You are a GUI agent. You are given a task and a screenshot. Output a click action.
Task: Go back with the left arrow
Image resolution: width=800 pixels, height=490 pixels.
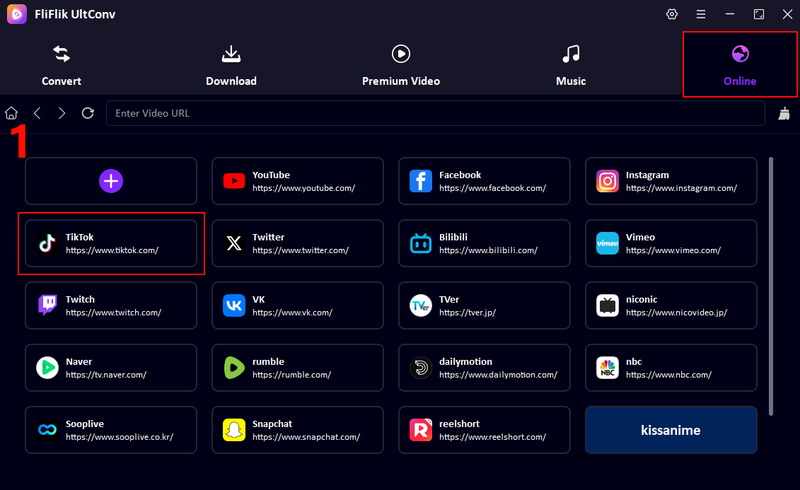(x=37, y=113)
